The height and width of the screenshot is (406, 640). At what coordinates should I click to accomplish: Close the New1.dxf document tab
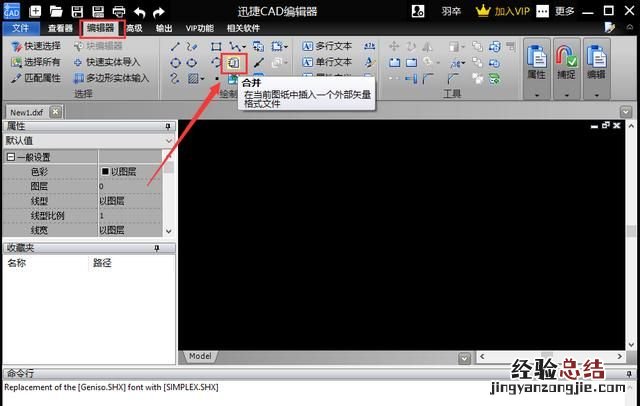point(56,111)
